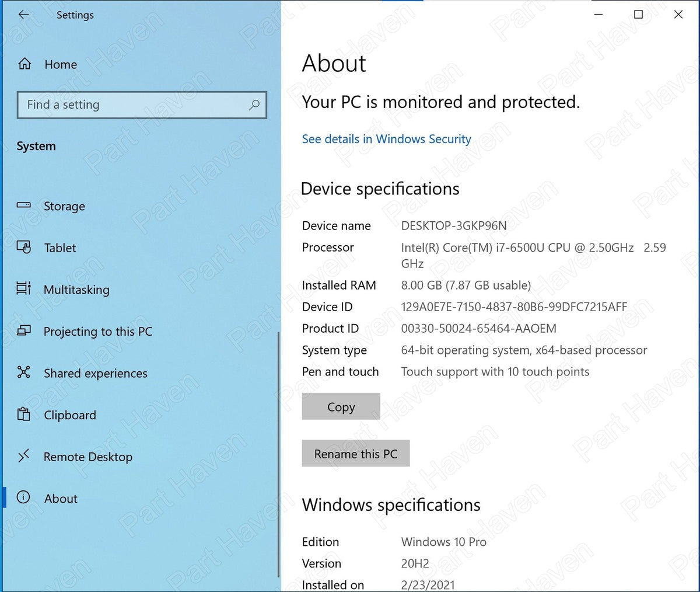Click the Device specifications heading

[380, 189]
